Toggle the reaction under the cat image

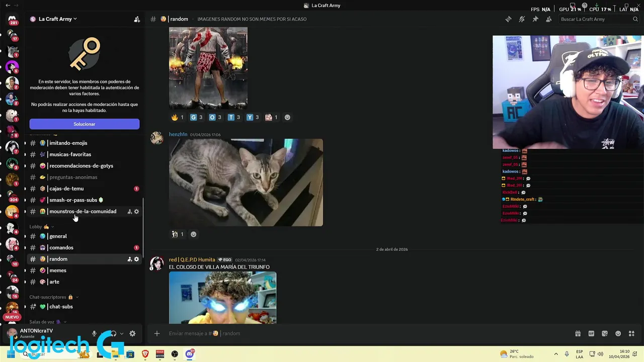click(x=178, y=234)
